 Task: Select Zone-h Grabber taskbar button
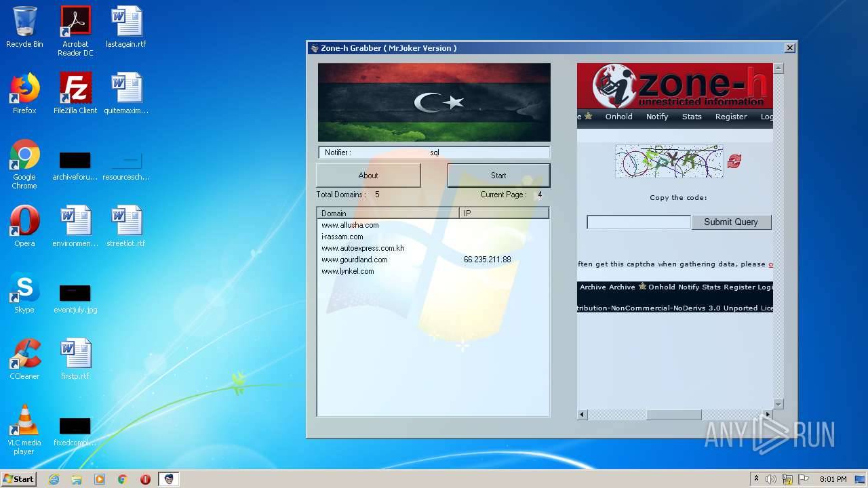tap(169, 479)
